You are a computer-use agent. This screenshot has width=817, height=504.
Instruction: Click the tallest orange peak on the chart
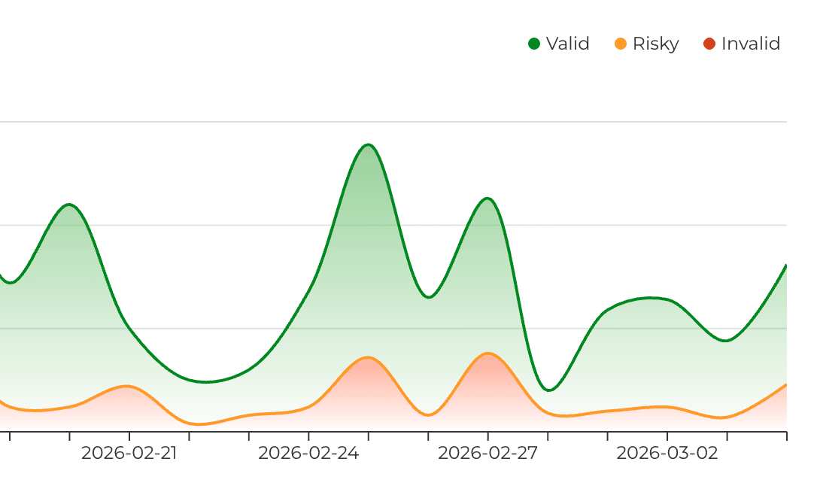tap(489, 354)
